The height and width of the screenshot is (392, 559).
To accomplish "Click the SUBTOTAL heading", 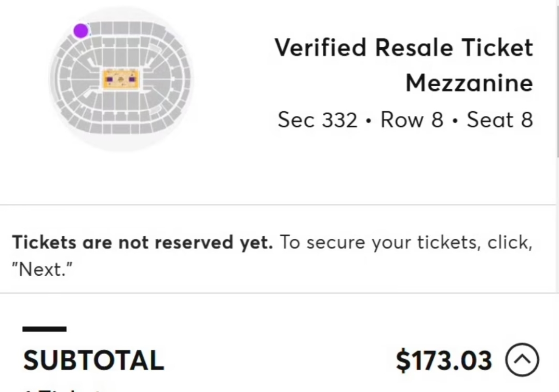I will tap(93, 360).
